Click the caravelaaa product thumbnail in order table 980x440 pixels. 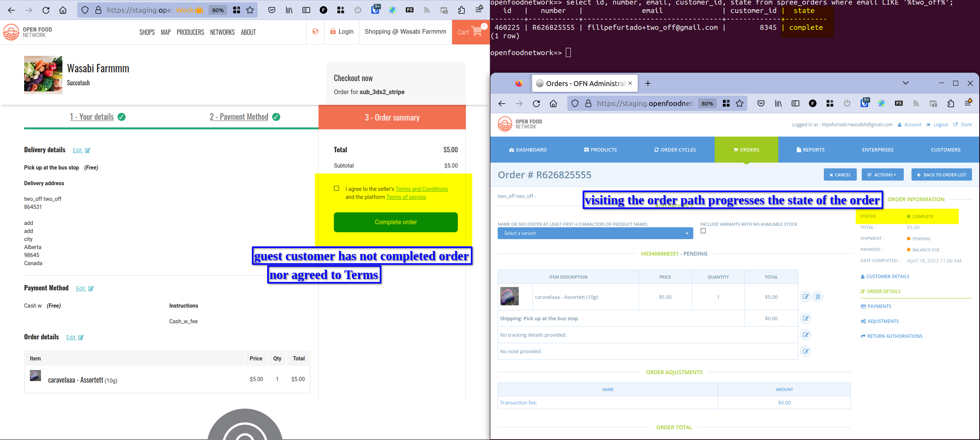(x=509, y=297)
